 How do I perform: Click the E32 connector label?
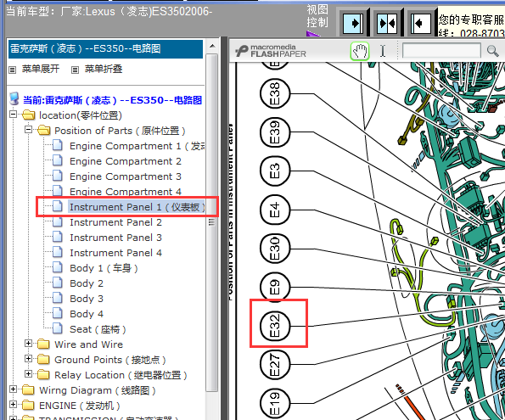pyautogui.click(x=275, y=326)
